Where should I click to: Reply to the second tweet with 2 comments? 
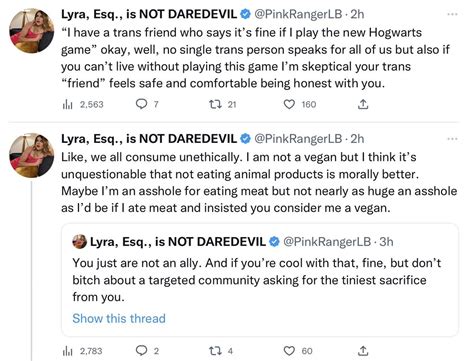pyautogui.click(x=142, y=351)
